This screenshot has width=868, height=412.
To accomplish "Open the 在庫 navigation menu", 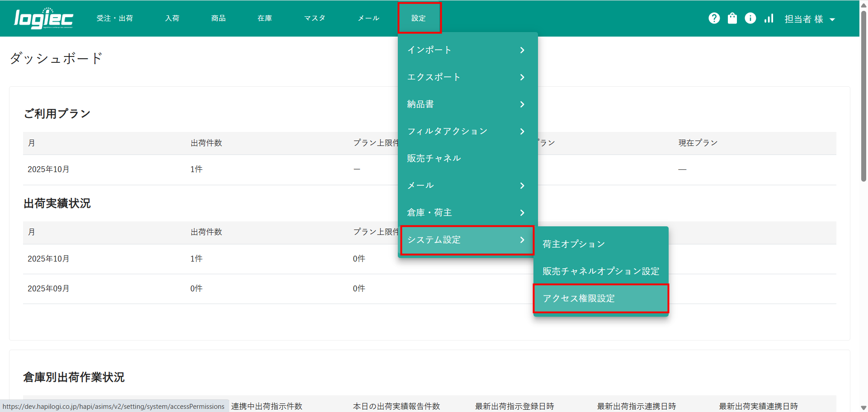I will (x=264, y=19).
